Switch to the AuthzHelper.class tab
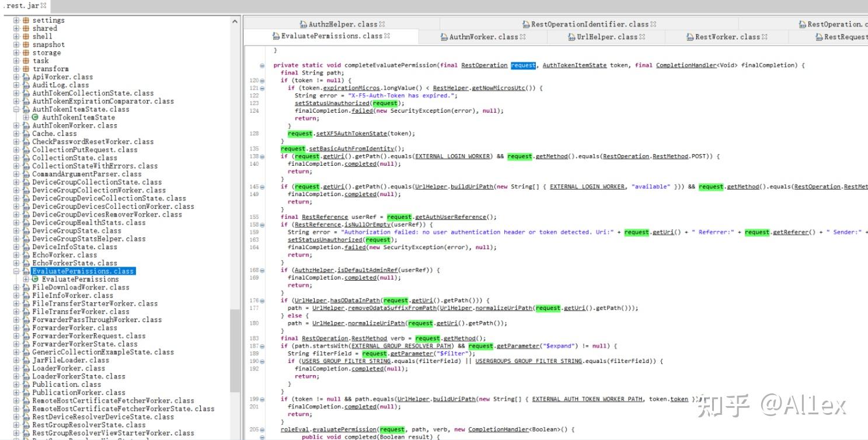 tap(342, 24)
